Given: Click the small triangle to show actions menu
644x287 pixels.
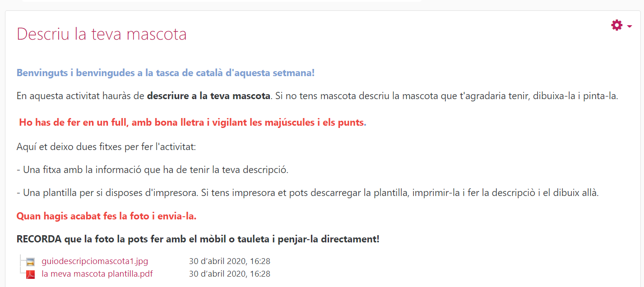Looking at the screenshot, I should [629, 27].
